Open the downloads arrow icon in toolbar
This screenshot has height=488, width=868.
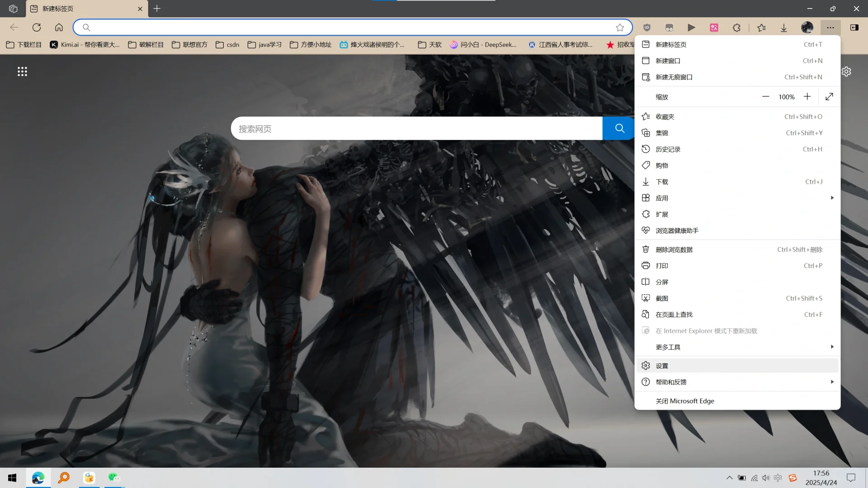tap(784, 28)
